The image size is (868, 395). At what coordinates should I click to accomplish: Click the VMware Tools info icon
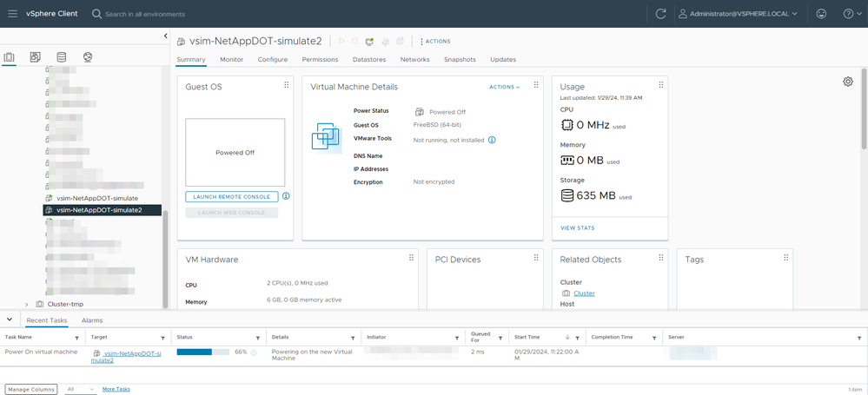coord(492,139)
